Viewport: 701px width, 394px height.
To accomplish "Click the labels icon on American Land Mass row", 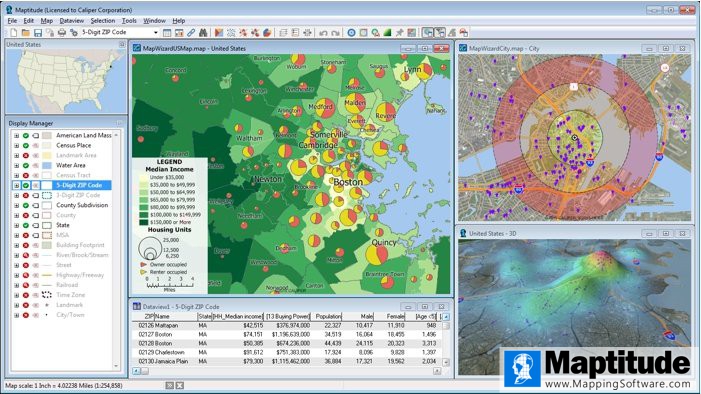I will click(35, 136).
